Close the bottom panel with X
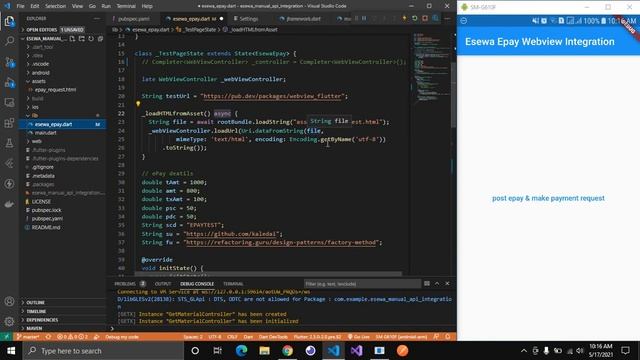 (447, 283)
